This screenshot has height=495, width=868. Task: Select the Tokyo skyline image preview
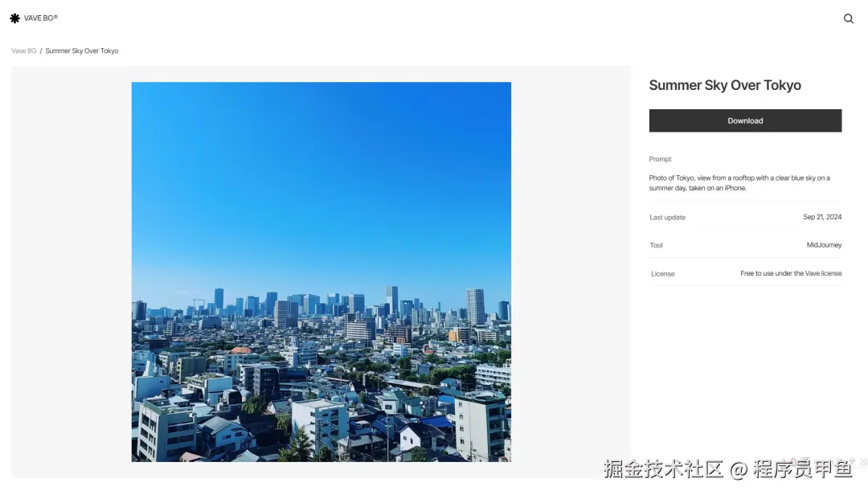tap(321, 272)
